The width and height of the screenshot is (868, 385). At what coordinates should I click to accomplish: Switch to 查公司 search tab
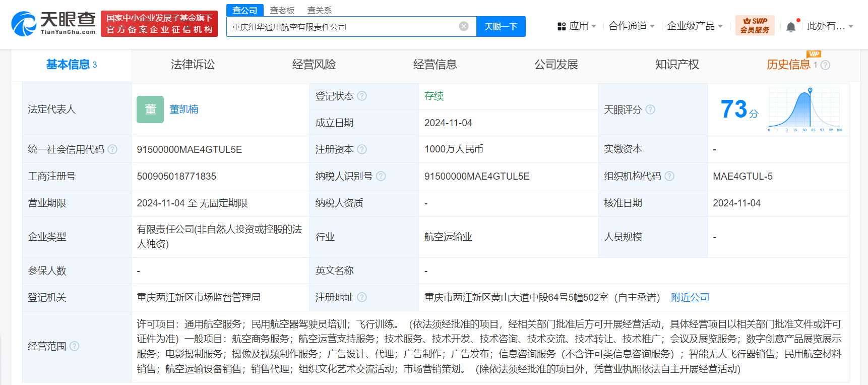[x=245, y=10]
